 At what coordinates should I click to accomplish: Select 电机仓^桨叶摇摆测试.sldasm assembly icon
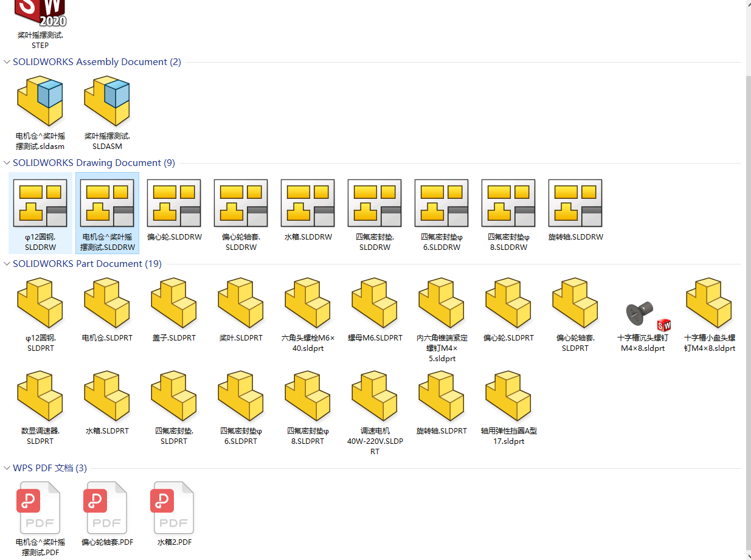point(40,102)
